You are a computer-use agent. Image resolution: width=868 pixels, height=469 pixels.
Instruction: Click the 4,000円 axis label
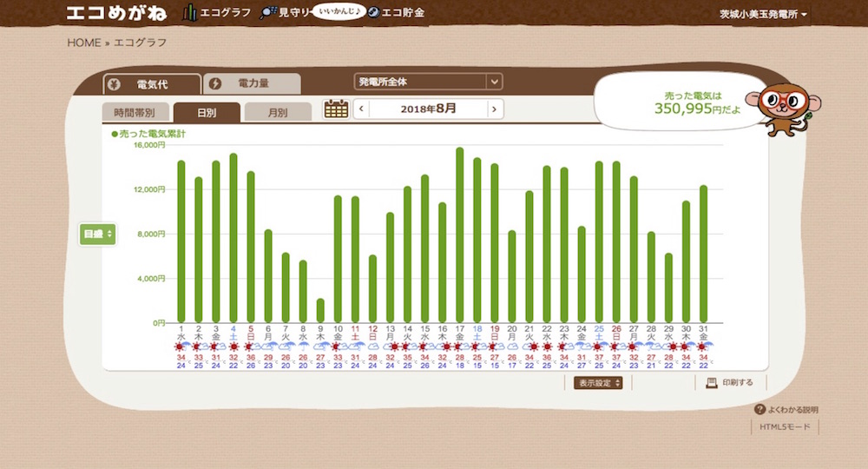pos(151,279)
